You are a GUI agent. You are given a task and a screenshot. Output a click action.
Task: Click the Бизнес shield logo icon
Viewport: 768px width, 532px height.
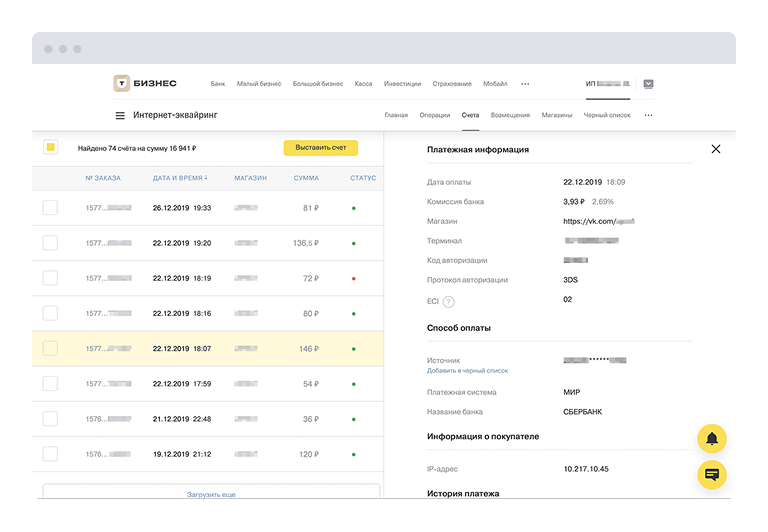coord(121,84)
